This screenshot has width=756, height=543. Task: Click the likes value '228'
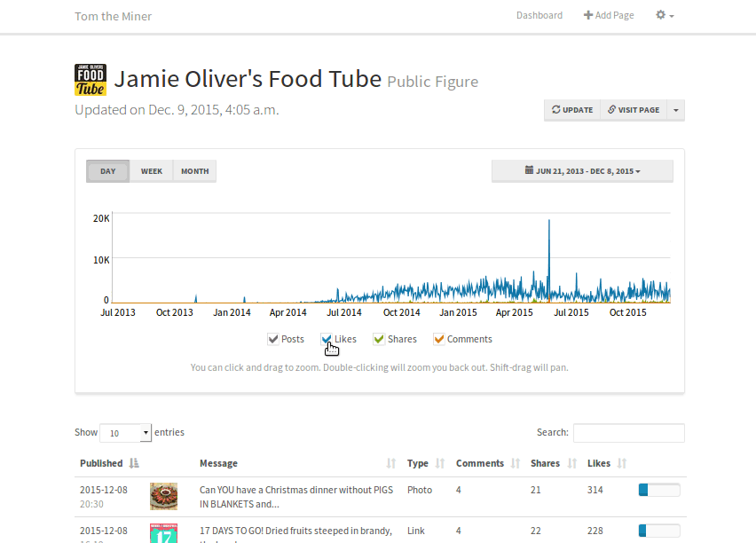(x=595, y=531)
